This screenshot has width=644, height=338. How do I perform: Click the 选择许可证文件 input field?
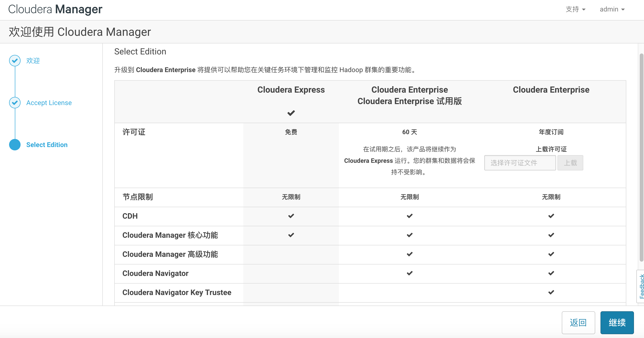coord(520,163)
